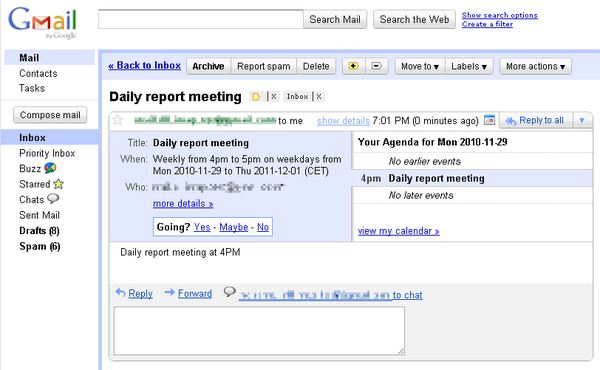Click Create a filter link
Screen dimensions: 600x370
(487, 24)
